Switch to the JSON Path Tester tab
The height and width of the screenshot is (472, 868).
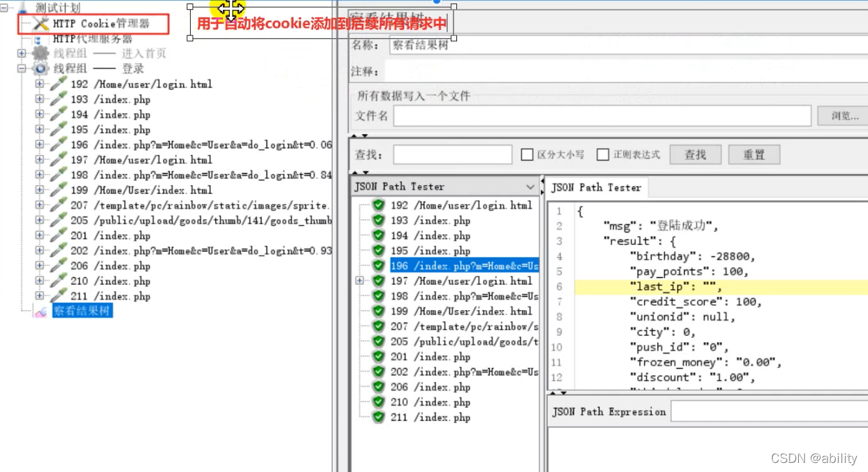pyautogui.click(x=596, y=187)
